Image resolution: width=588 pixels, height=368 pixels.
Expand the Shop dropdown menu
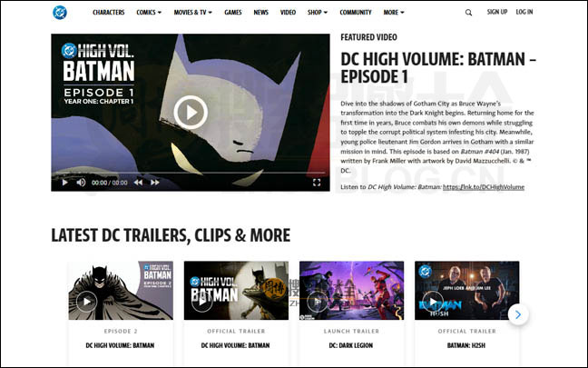tap(318, 13)
